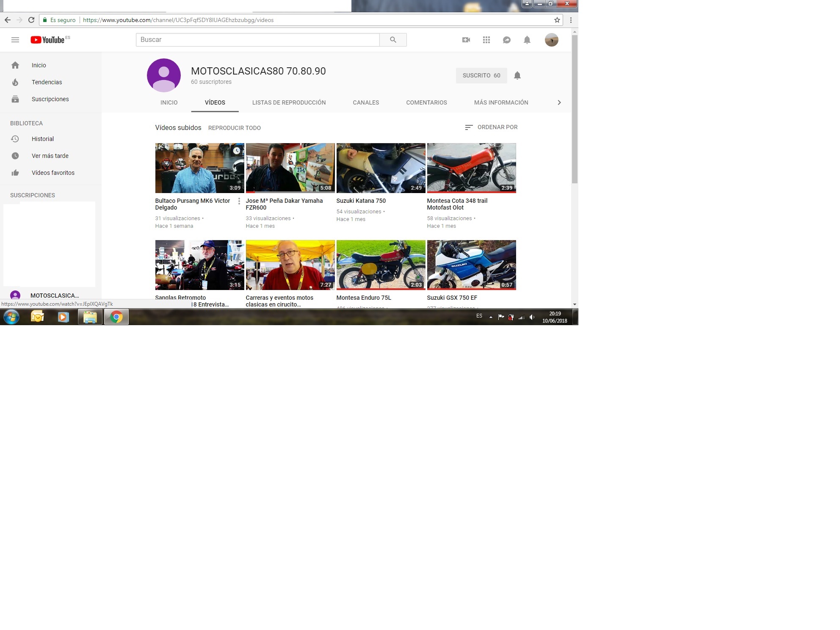Select the VÍDEOS channel tab
Screen dimensions: 840x630
pos(215,102)
